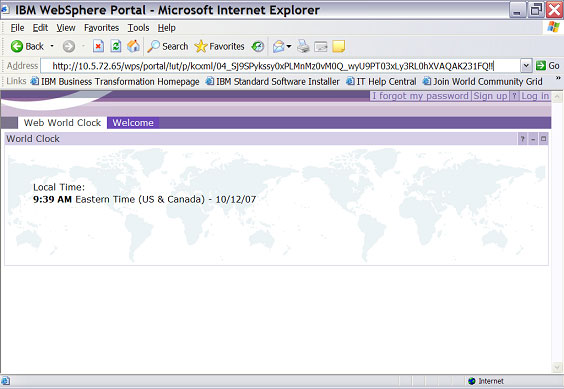Click the IE title bar page icon
The width and height of the screenshot is (564, 389).
click(5, 10)
